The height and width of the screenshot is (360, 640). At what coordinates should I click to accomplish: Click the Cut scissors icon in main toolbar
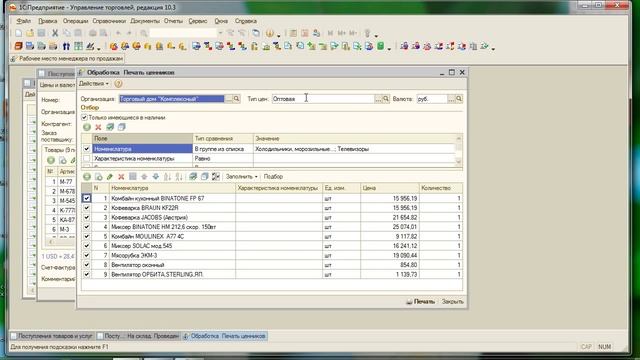(x=55, y=33)
